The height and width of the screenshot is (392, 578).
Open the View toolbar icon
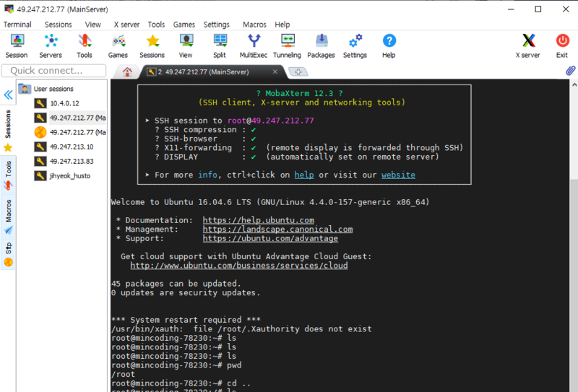coord(186,46)
